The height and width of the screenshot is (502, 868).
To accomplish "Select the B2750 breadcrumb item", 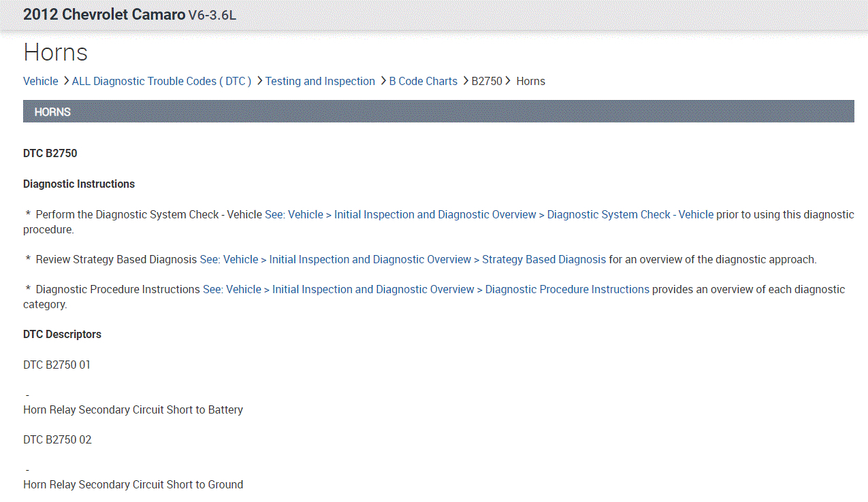I will pos(487,82).
